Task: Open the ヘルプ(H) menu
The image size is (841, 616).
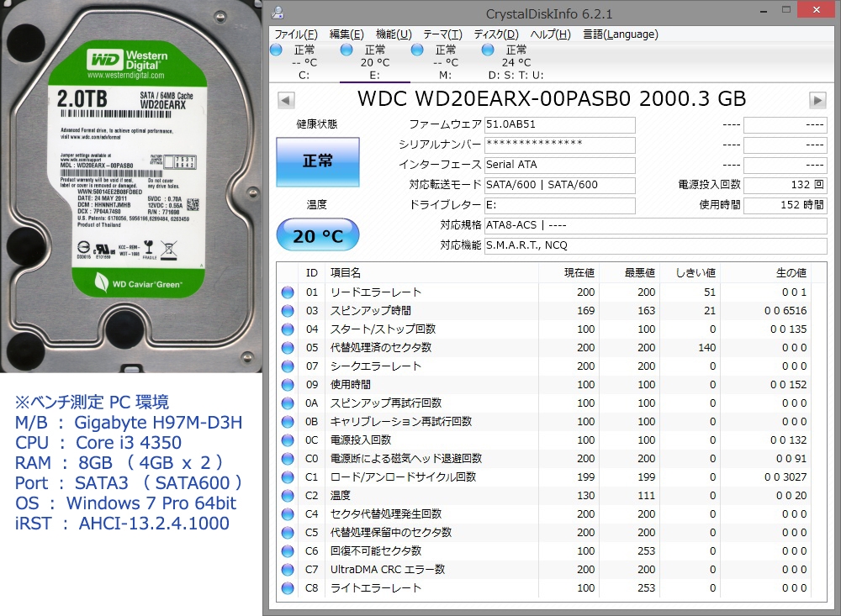Action: [550, 34]
